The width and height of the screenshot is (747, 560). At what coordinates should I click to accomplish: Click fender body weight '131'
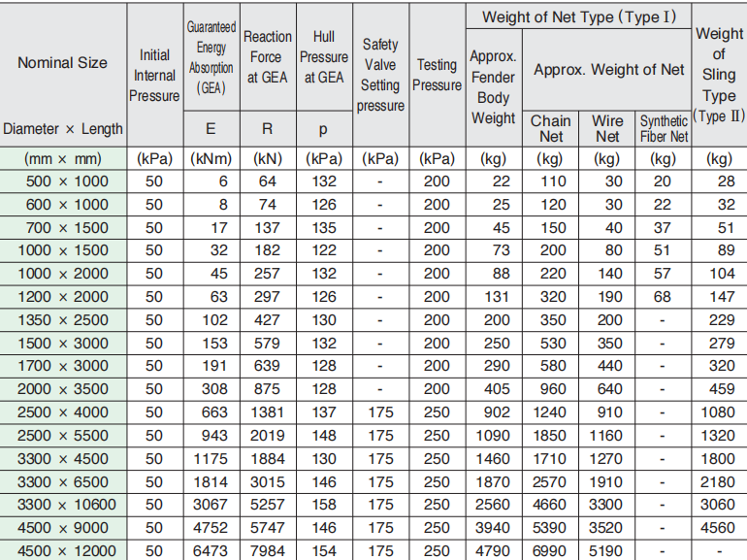click(x=497, y=297)
